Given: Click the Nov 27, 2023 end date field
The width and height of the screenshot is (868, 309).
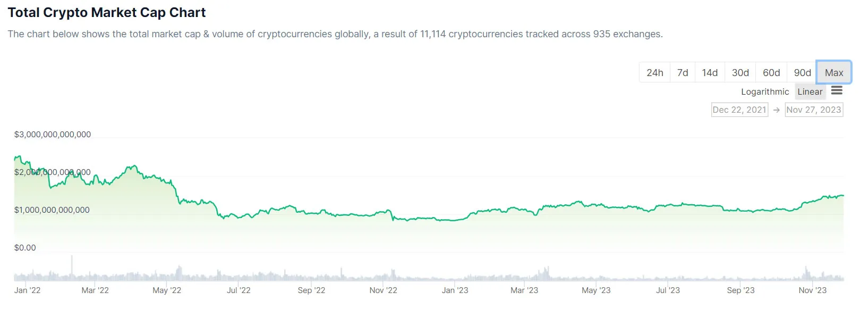Looking at the screenshot, I should coord(814,110).
